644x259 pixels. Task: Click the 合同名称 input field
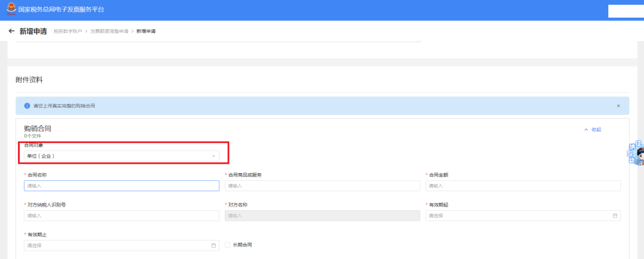pyautogui.click(x=122, y=186)
